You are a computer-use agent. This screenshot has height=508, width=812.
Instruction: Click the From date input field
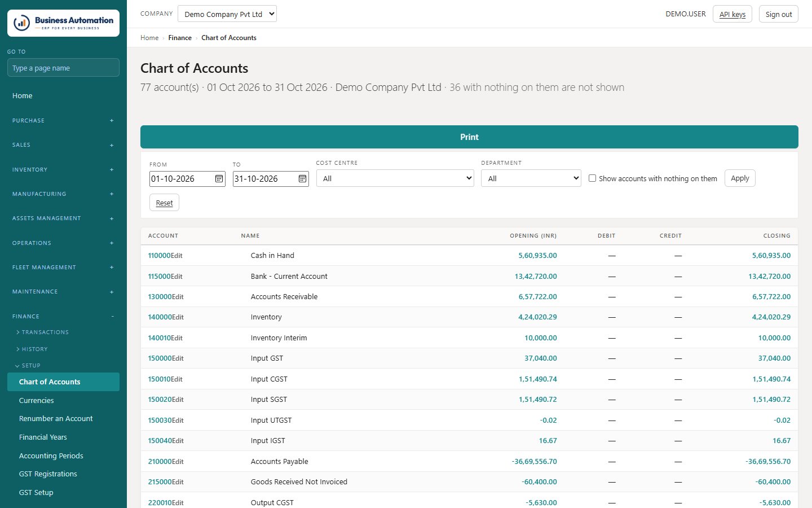pos(187,179)
